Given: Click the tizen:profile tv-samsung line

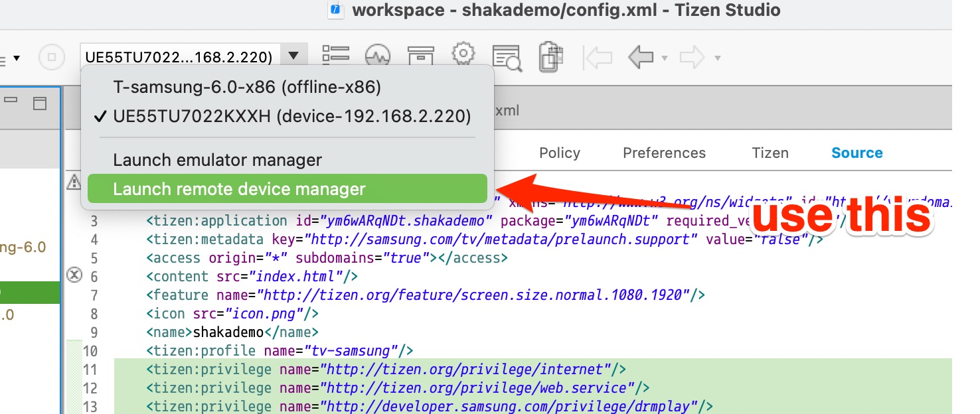Looking at the screenshot, I should pyautogui.click(x=280, y=350).
